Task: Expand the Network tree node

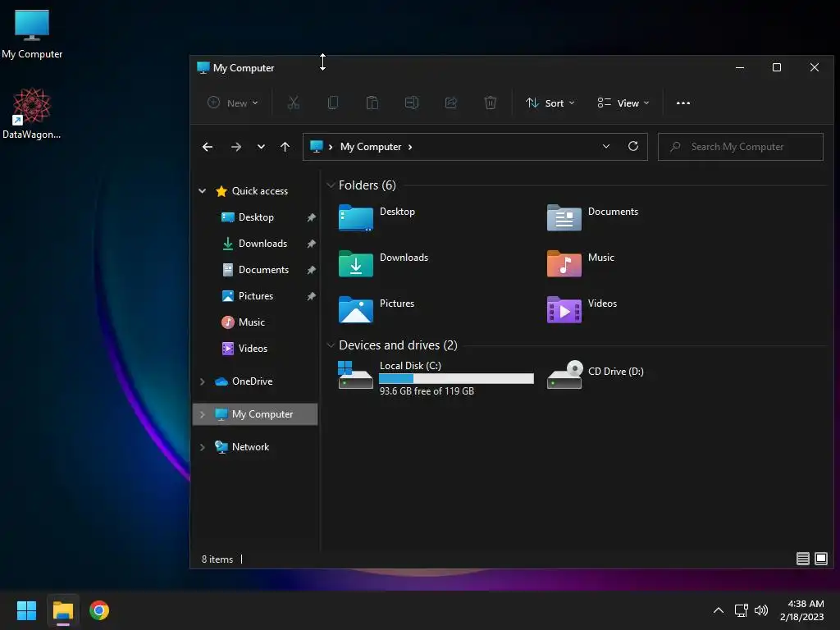Action: 203,447
